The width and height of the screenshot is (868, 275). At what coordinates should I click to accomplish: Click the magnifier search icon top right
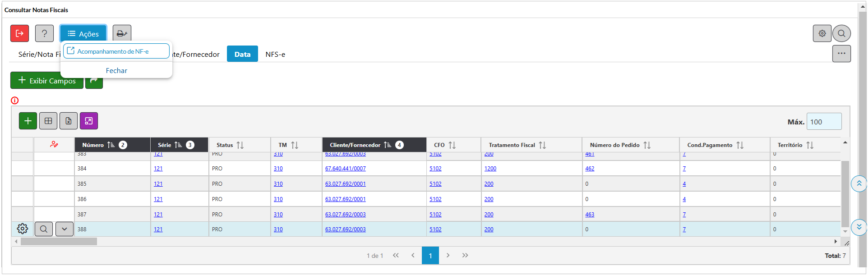[841, 33]
